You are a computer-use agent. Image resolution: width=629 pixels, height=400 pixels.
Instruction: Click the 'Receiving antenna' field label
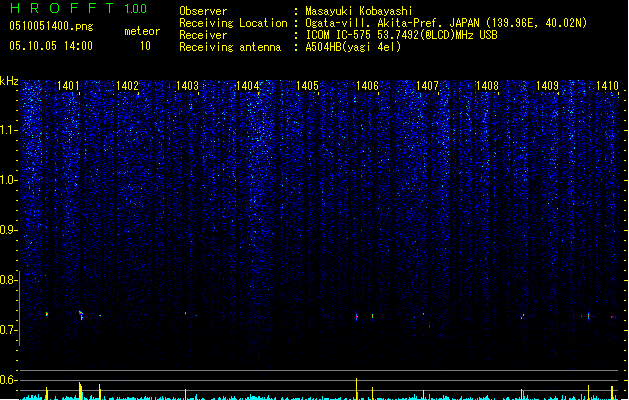(230, 47)
